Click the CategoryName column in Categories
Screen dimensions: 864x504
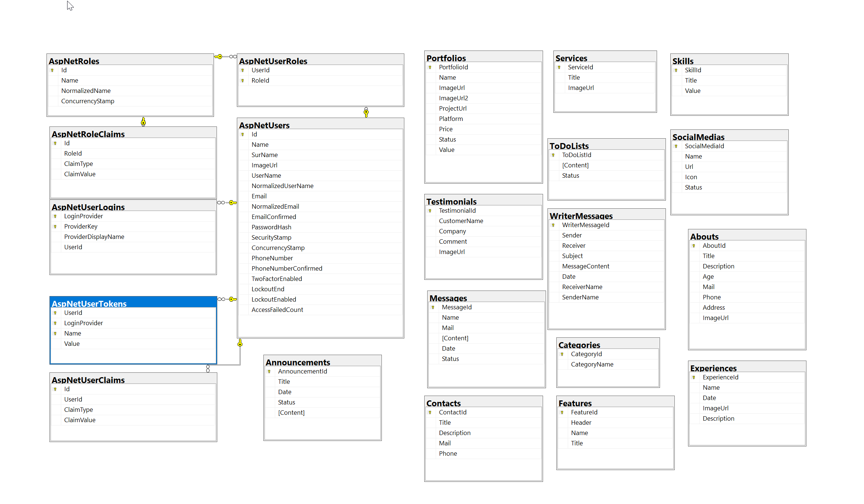pyautogui.click(x=592, y=364)
